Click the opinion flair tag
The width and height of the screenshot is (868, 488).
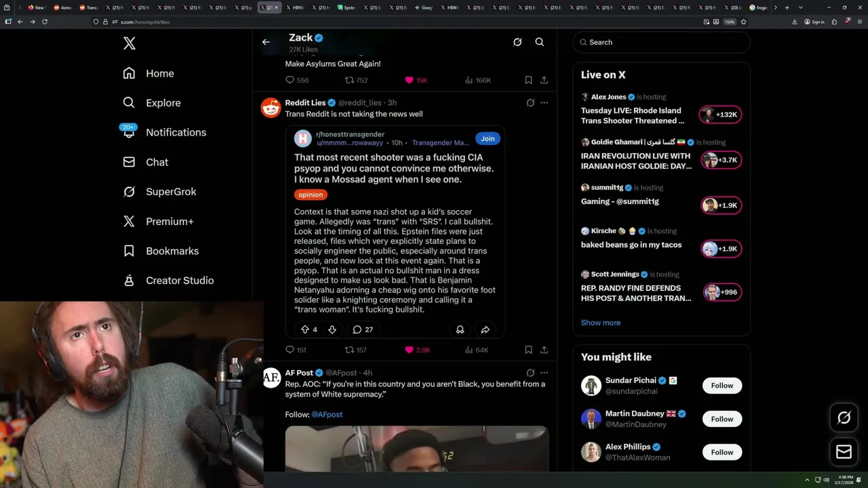click(x=311, y=195)
